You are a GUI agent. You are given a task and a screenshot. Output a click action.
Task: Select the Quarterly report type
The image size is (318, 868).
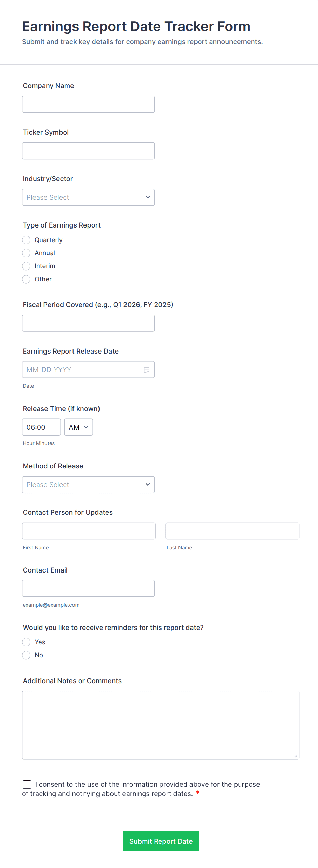pyautogui.click(x=26, y=240)
